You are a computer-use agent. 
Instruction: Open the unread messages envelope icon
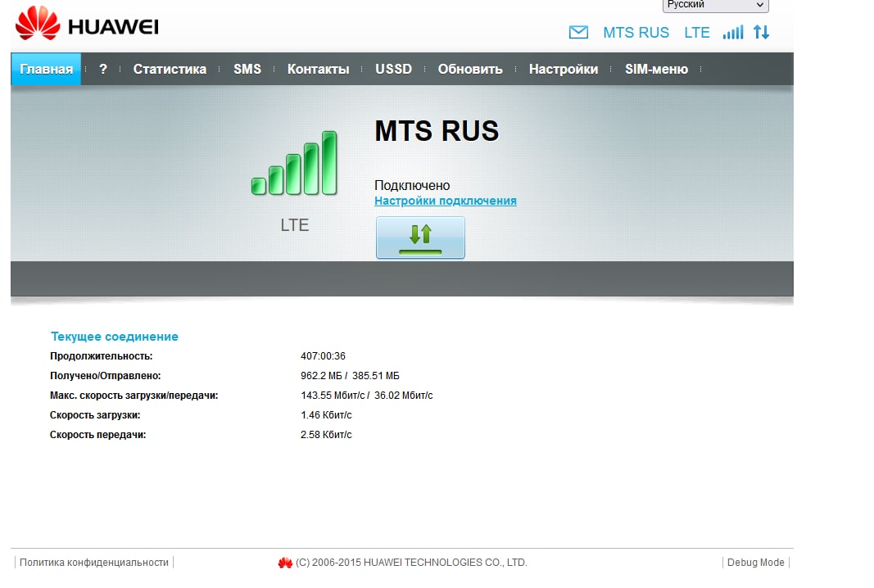coord(578,32)
